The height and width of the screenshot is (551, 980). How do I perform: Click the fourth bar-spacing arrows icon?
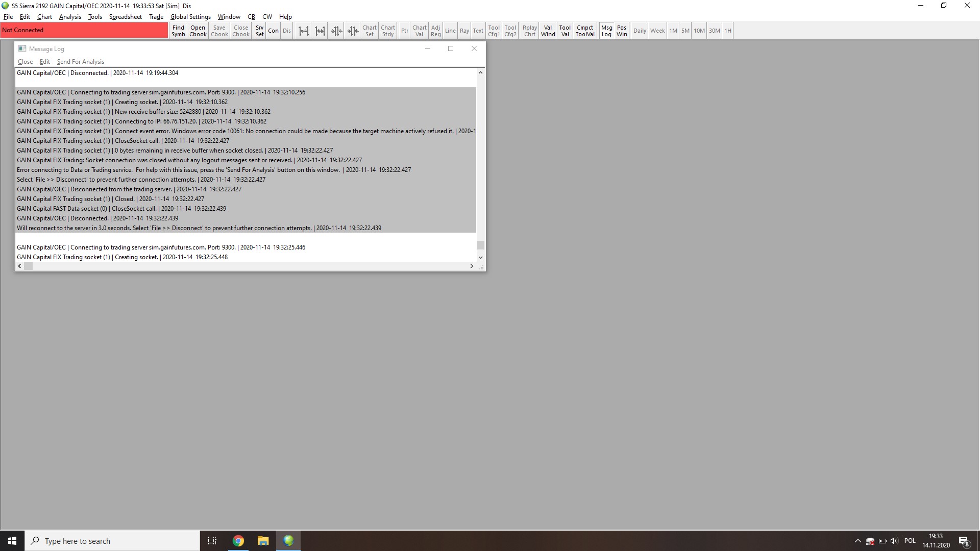pos(353,31)
